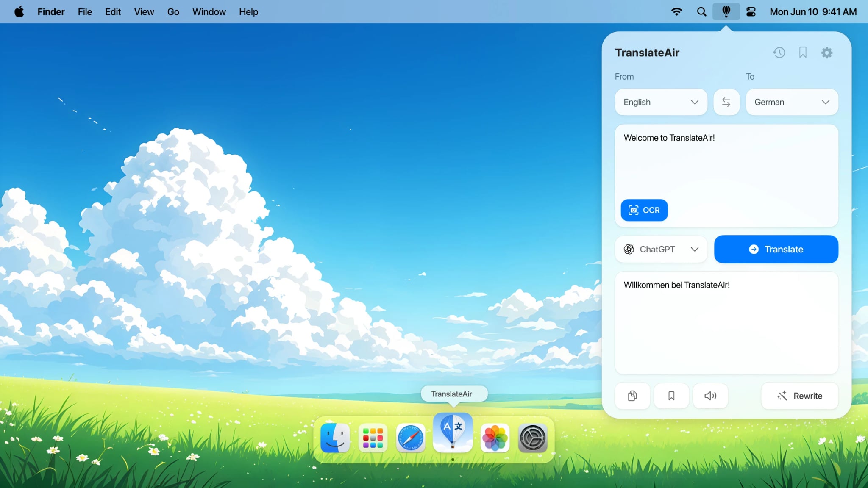Open translation history

(779, 53)
